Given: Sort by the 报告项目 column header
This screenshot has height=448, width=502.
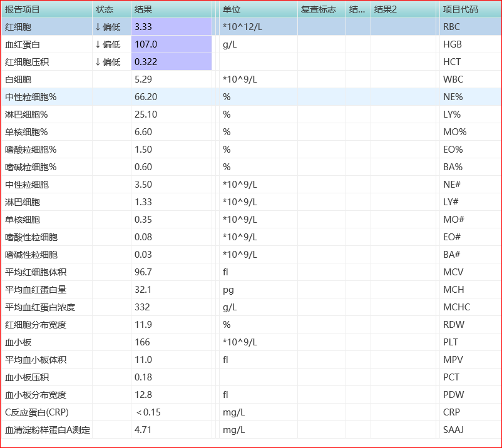Looking at the screenshot, I should click(47, 9).
